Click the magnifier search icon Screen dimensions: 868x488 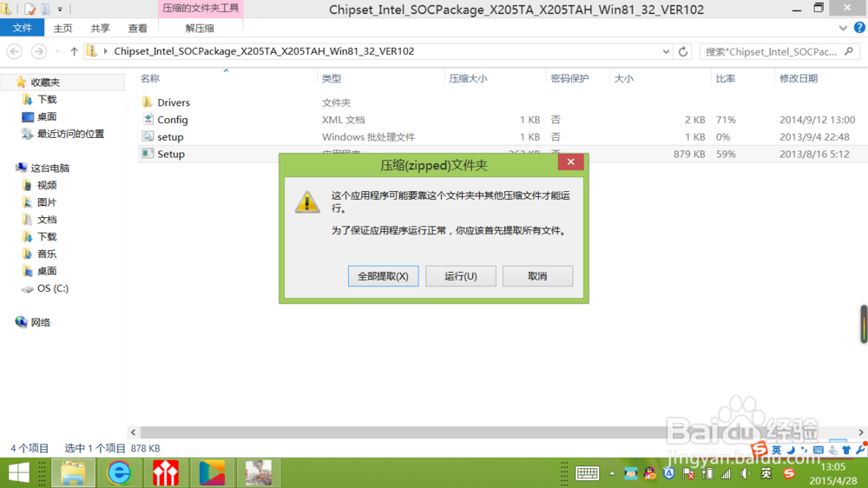tap(849, 51)
